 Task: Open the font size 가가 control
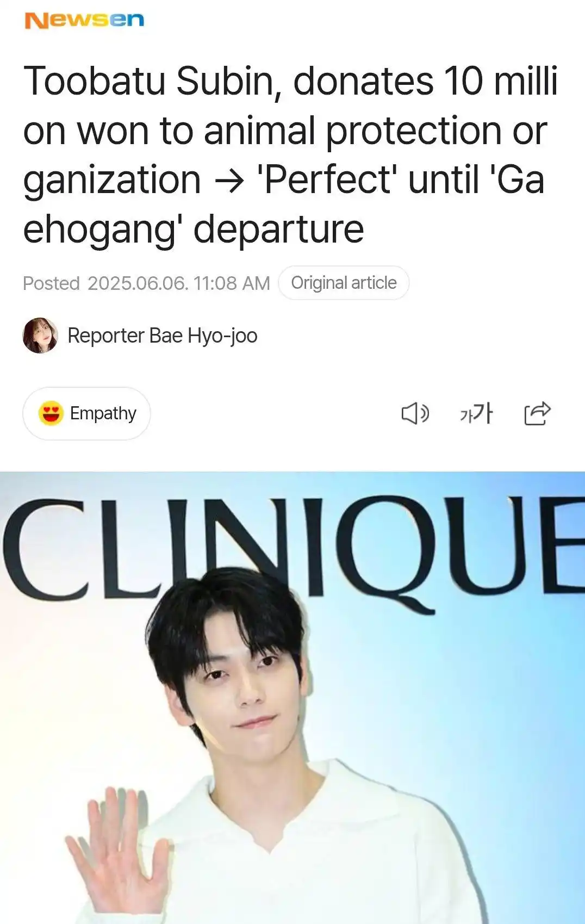476,413
